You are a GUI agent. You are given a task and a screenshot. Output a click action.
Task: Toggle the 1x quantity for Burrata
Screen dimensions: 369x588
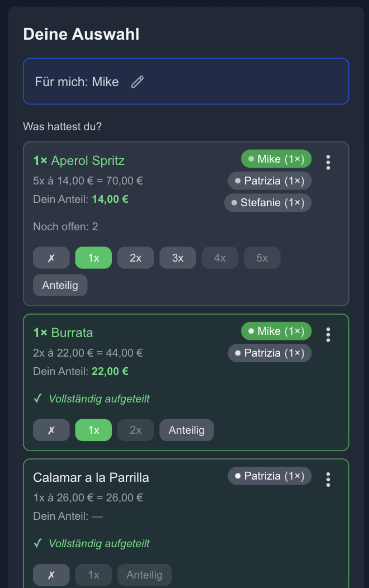(x=93, y=430)
